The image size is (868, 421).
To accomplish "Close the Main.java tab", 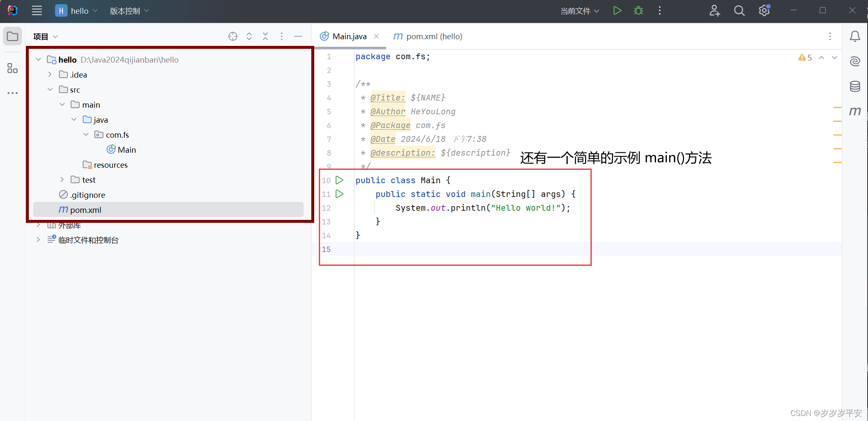I will coord(376,36).
